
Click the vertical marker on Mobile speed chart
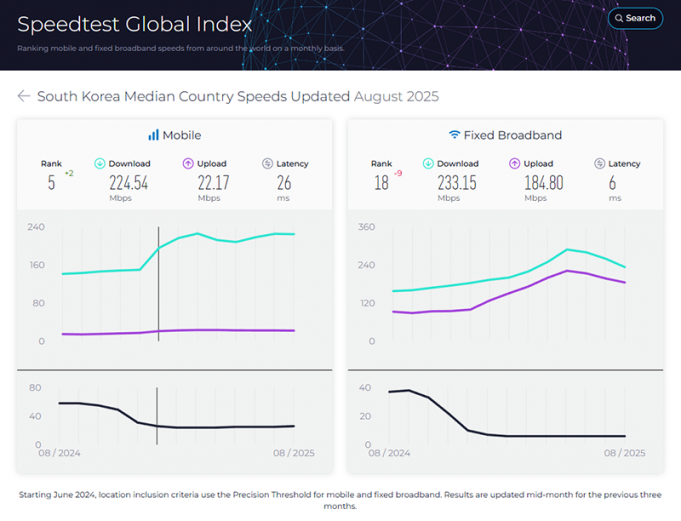coord(158,290)
